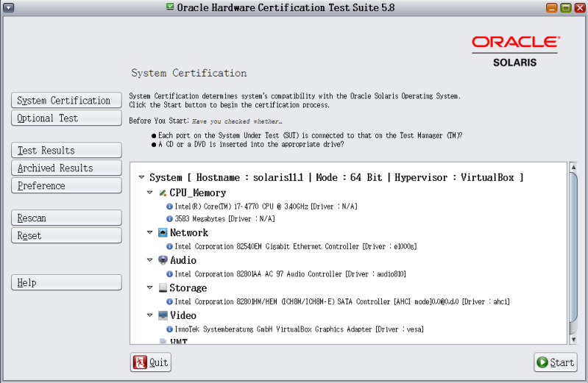Select the Storage label
The height and width of the screenshot is (383, 588).
coord(188,288)
